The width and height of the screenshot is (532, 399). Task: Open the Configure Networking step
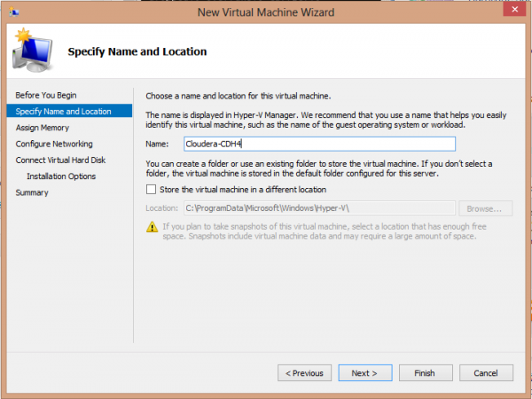(x=54, y=144)
